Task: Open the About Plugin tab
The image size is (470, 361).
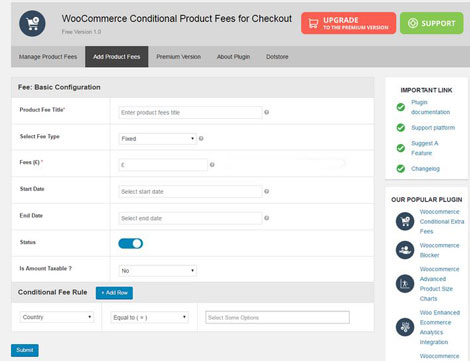Action: click(233, 57)
